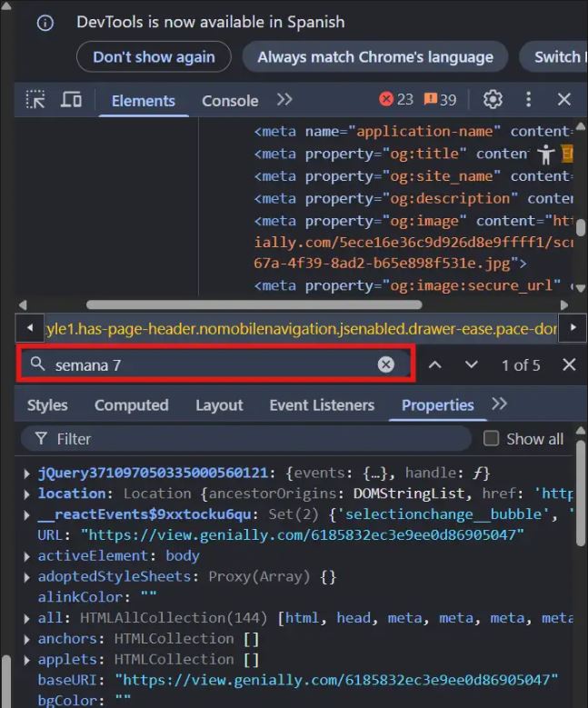Image resolution: width=588 pixels, height=708 pixels.
Task: Switch to the Console tab
Action: [x=229, y=101]
